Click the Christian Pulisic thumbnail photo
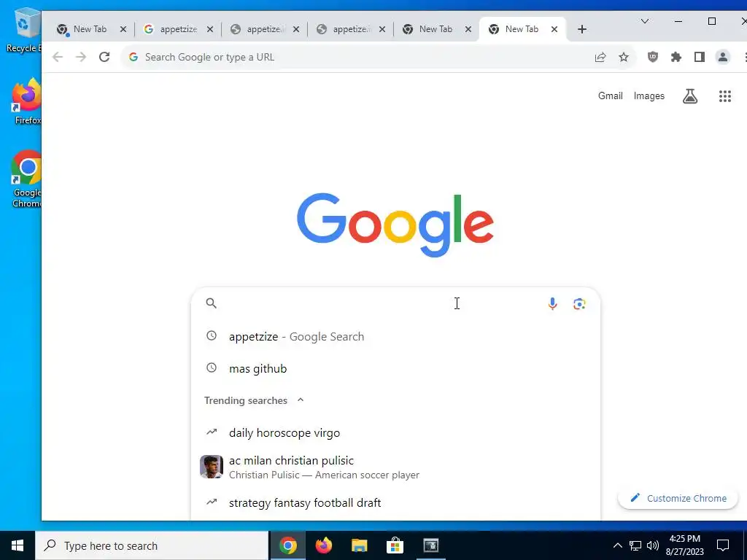The height and width of the screenshot is (560, 747). (212, 467)
